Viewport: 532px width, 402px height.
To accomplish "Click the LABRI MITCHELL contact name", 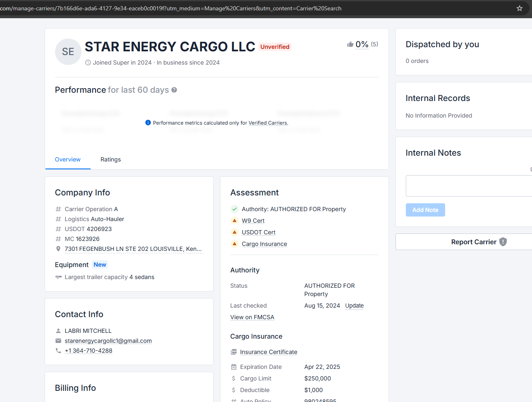I will point(88,331).
